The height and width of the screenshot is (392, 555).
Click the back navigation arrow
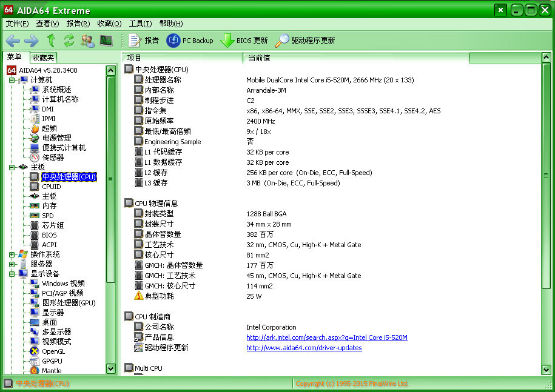(x=13, y=41)
